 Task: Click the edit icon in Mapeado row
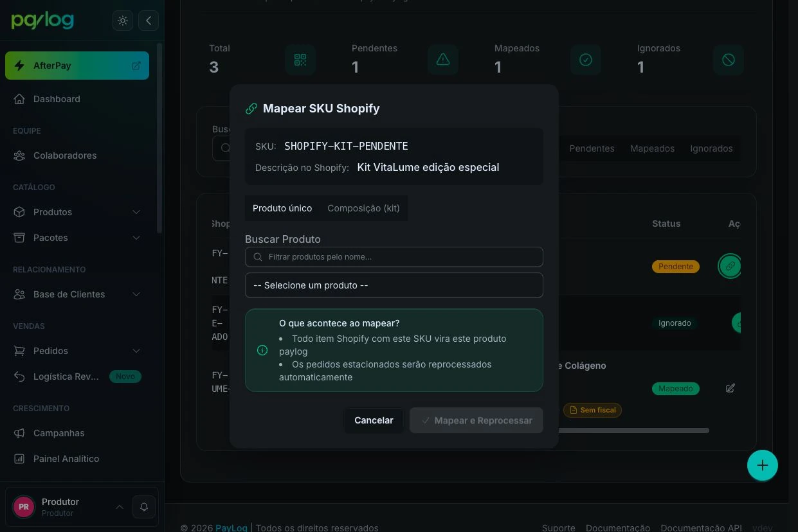tap(730, 388)
